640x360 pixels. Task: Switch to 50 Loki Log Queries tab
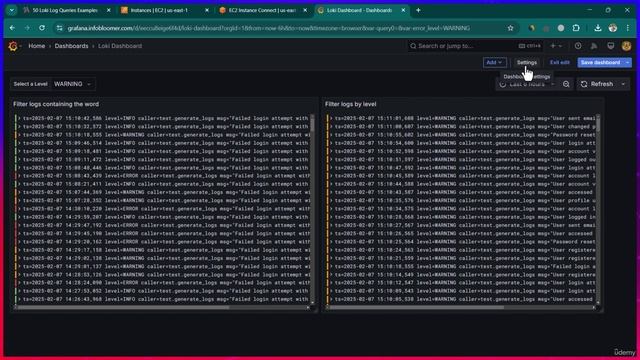64,10
